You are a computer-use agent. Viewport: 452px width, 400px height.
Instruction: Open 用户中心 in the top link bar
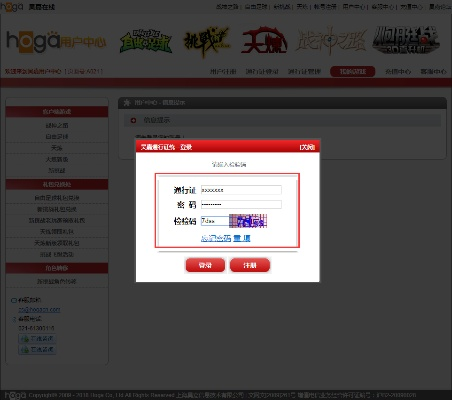tap(353, 7)
